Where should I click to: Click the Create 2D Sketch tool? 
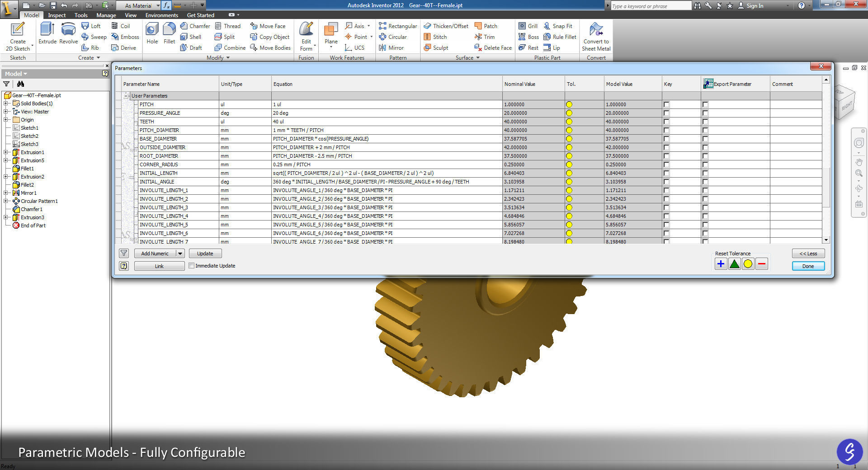click(x=18, y=37)
